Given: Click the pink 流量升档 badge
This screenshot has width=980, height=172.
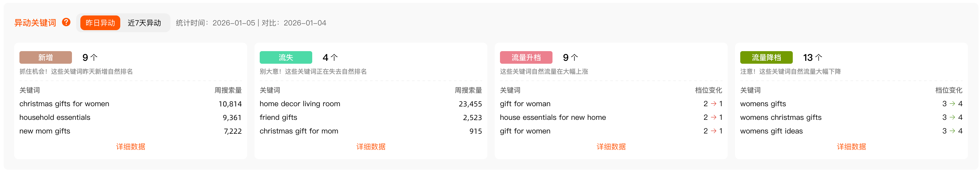Looking at the screenshot, I should pos(526,57).
